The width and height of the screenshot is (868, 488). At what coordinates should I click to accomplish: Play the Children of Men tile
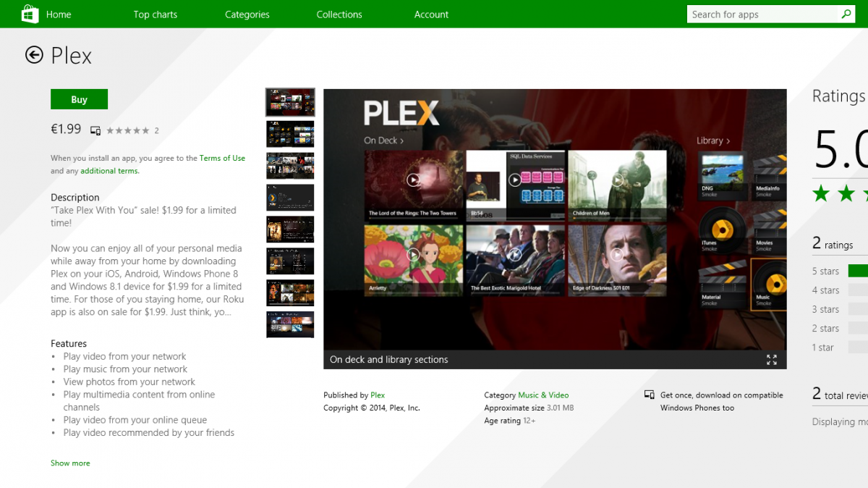617,180
